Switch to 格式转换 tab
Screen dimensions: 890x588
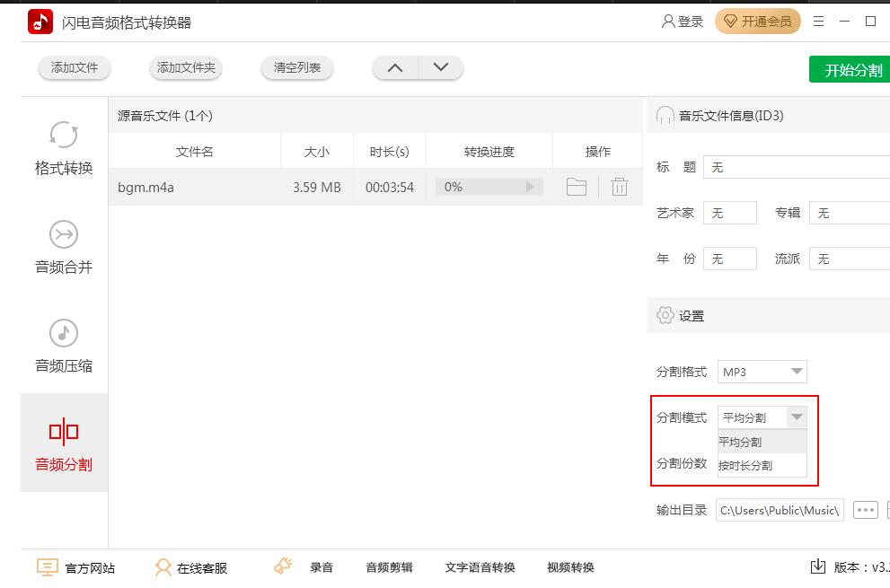[64, 147]
